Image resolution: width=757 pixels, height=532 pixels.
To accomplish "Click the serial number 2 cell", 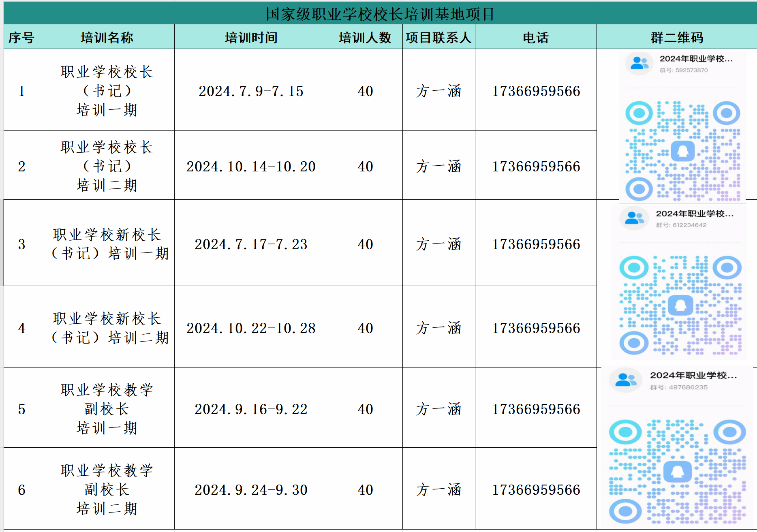I will coord(21,166).
